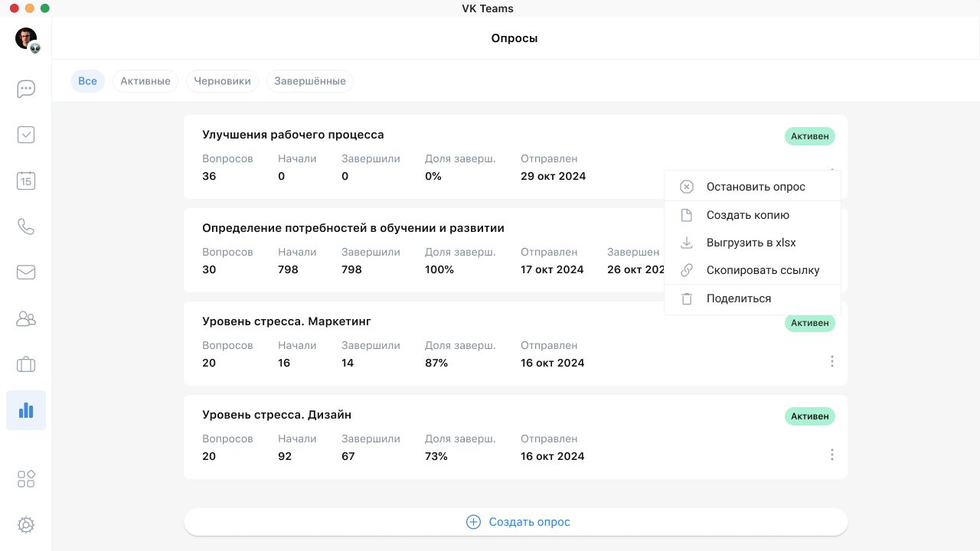Screen dimensions: 980x551
Task: Open the Mail envelope icon
Action: click(x=26, y=272)
